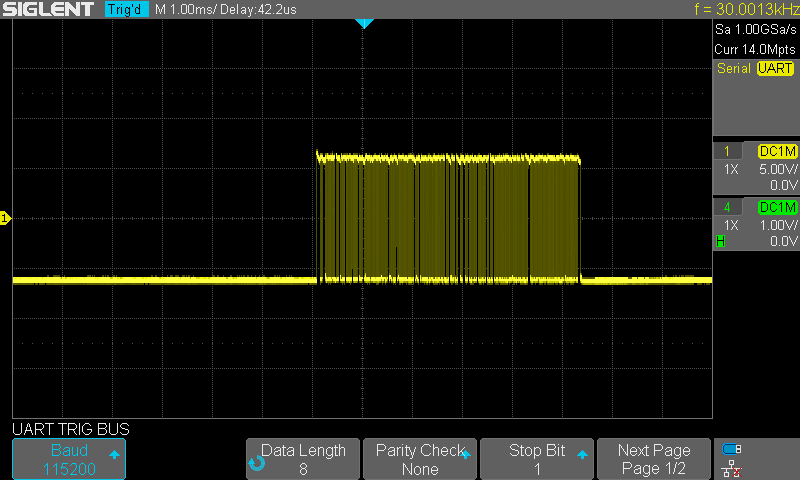Click the channel 1 DC1M coupling badge
The width and height of the screenshot is (800, 480).
click(x=777, y=151)
